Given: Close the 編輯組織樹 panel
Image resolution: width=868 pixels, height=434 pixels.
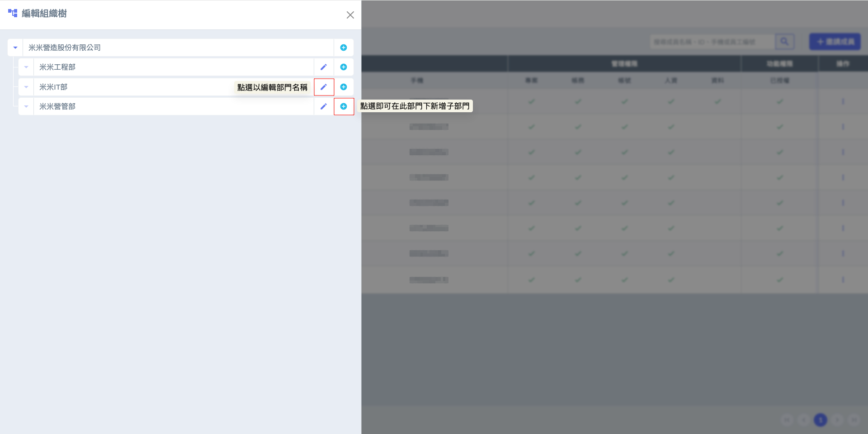Looking at the screenshot, I should pos(350,15).
